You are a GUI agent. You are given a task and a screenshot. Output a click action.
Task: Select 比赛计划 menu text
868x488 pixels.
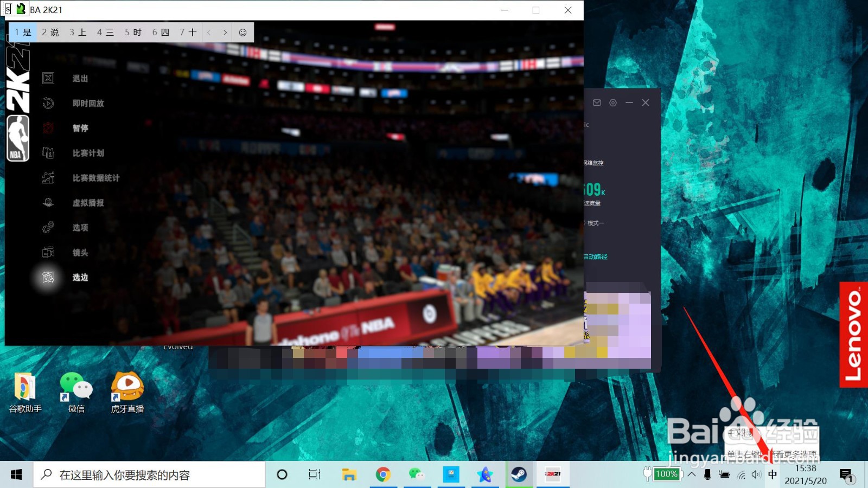[x=88, y=153]
